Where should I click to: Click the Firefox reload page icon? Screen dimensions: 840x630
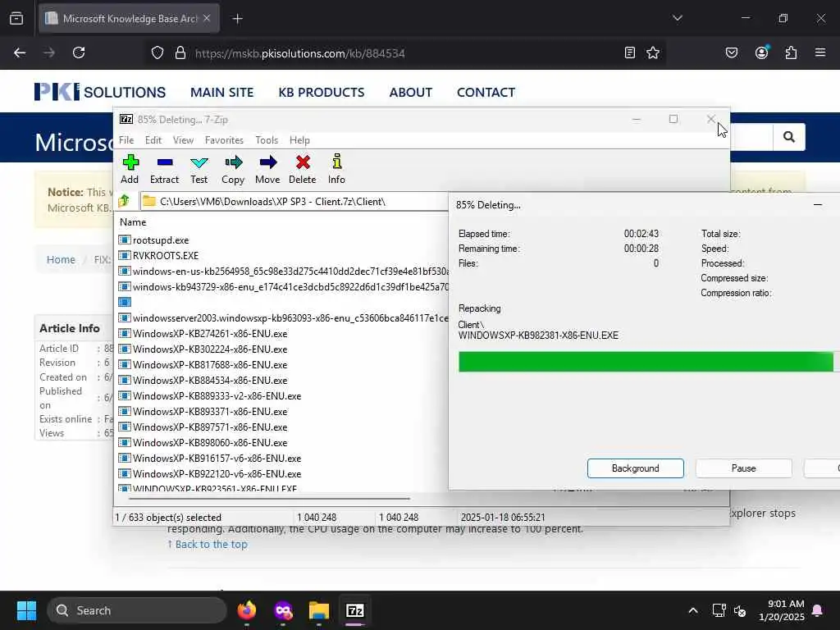pos(79,52)
